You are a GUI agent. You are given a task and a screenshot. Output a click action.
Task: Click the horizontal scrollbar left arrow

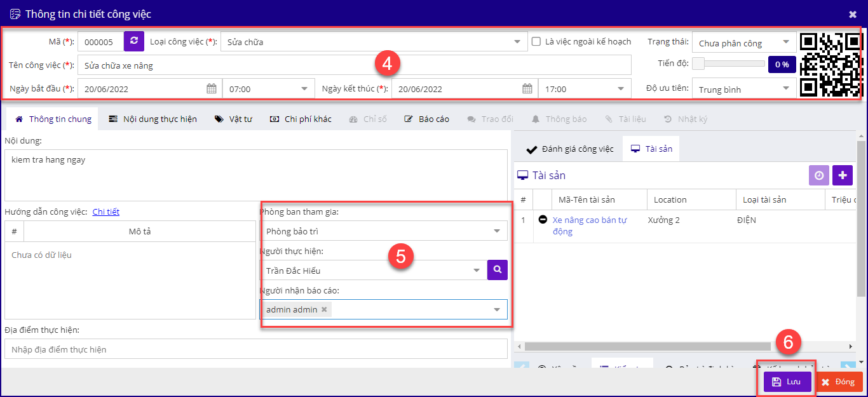(x=518, y=346)
